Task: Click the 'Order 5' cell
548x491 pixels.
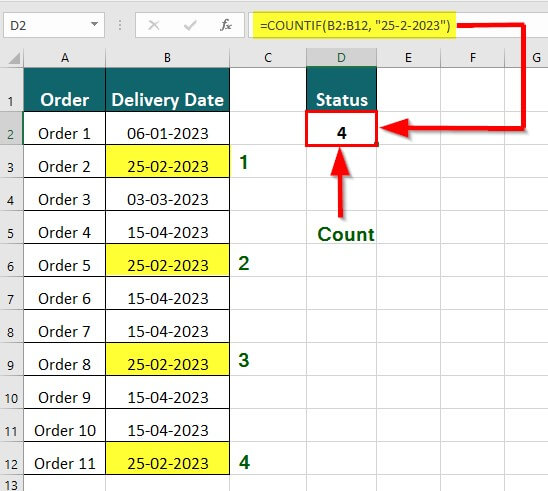Action: pyautogui.click(x=64, y=260)
